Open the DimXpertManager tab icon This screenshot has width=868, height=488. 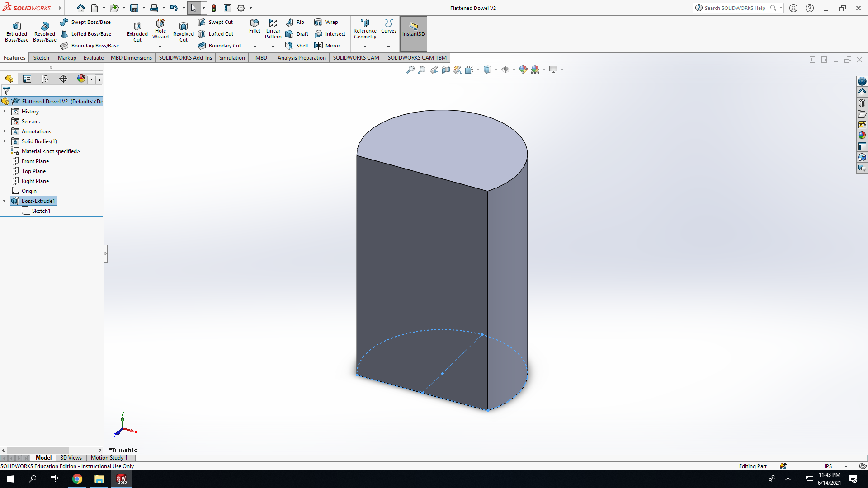click(x=63, y=79)
